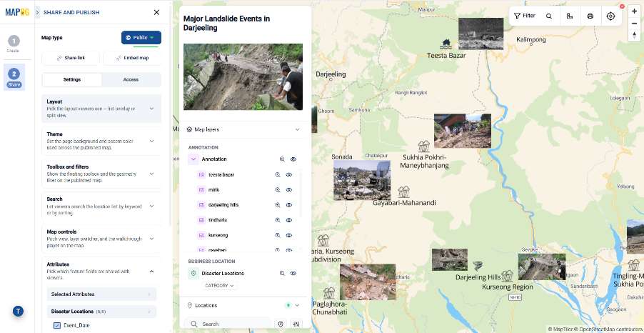Click landslide marker at Paglajhora-Chunabhati

329,293
